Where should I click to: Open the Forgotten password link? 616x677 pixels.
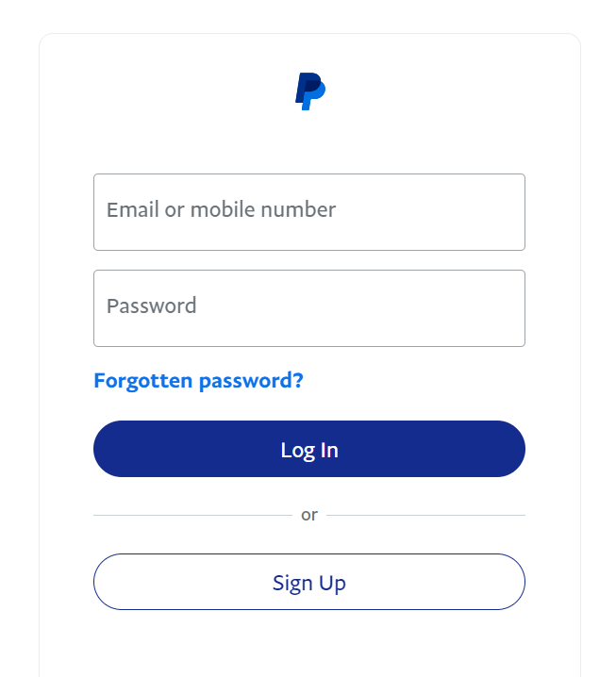pos(198,381)
